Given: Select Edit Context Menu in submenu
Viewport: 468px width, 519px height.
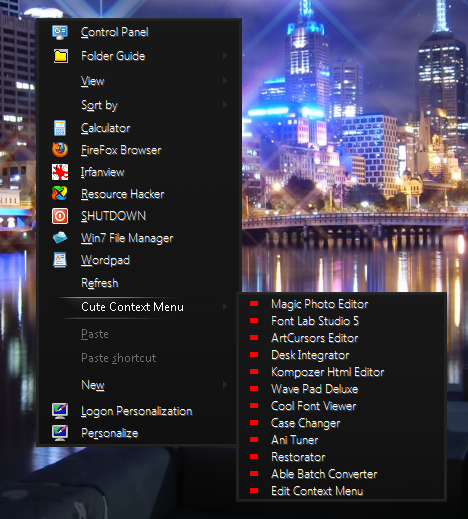Looking at the screenshot, I should tap(342, 491).
